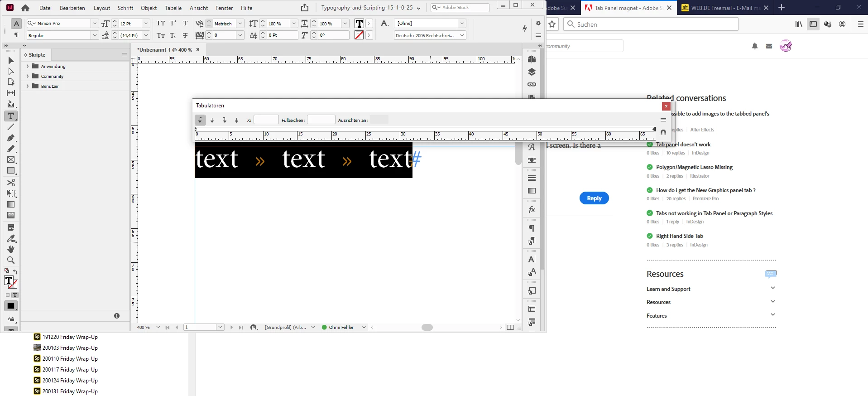This screenshot has height=396, width=868.
Task: Select the Line tool
Action: (x=11, y=127)
